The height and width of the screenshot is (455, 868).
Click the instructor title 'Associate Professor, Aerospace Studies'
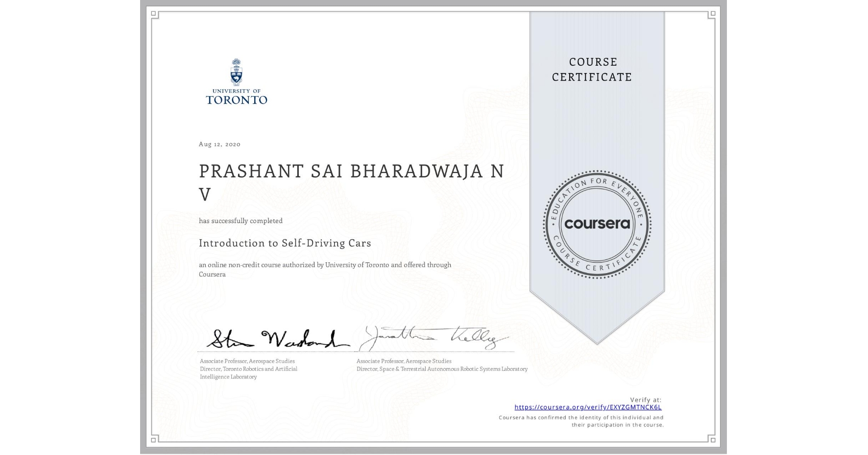coord(246,361)
